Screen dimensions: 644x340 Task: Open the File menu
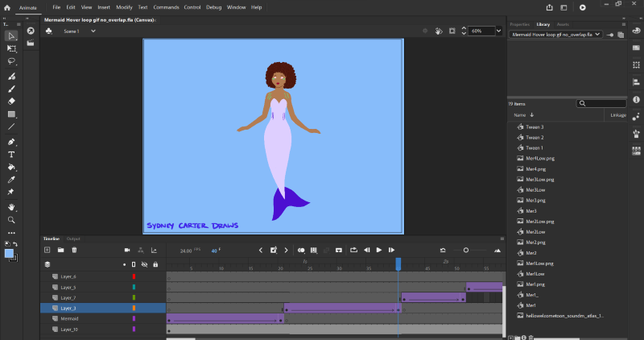(56, 7)
